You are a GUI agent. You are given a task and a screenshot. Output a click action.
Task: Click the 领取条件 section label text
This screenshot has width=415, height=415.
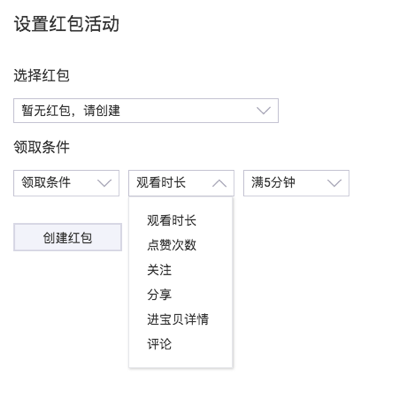coord(41,147)
